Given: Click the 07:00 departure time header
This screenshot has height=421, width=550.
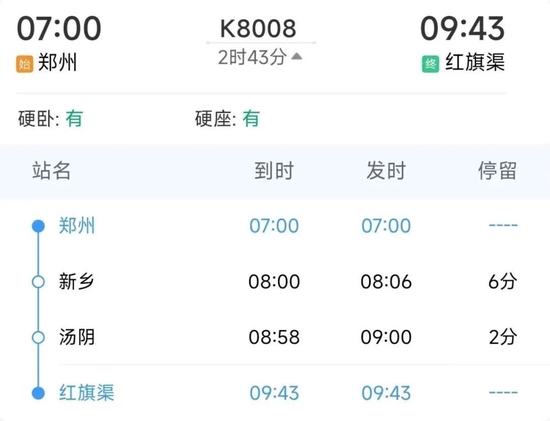Looking at the screenshot, I should [59, 28].
